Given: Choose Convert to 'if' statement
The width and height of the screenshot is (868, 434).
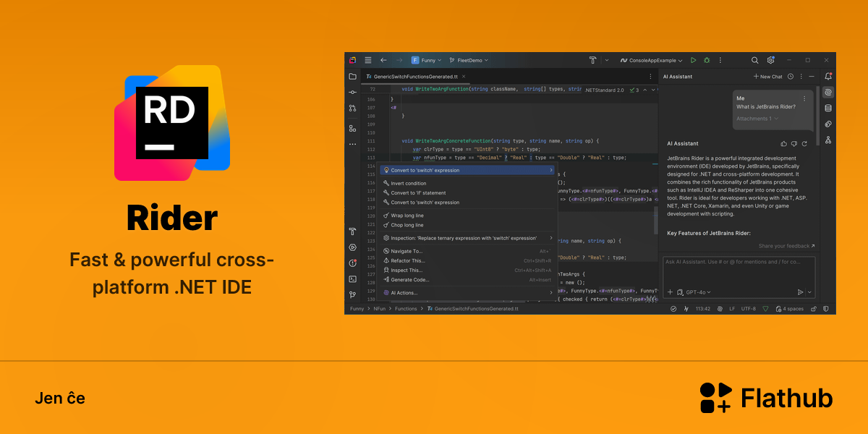Looking at the screenshot, I should (467, 193).
